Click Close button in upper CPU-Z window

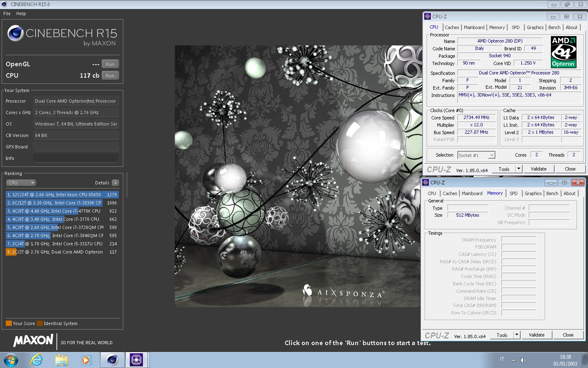tap(570, 169)
